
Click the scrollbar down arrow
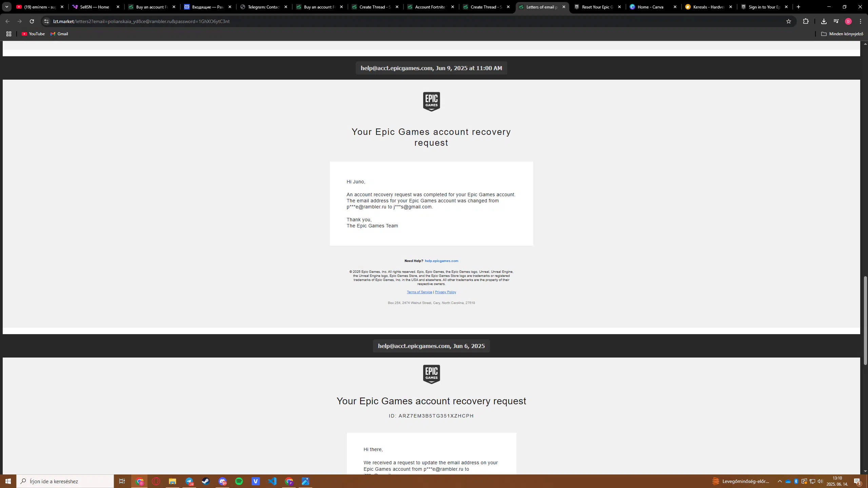(865, 471)
